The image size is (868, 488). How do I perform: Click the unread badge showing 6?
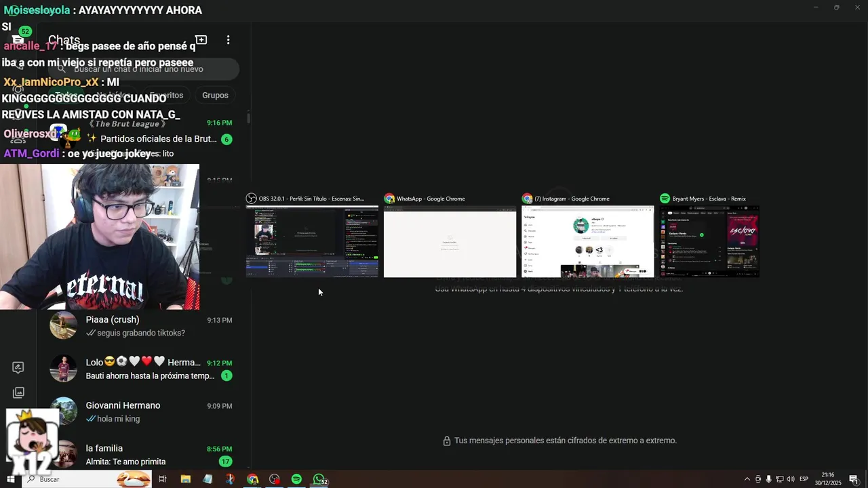point(226,139)
